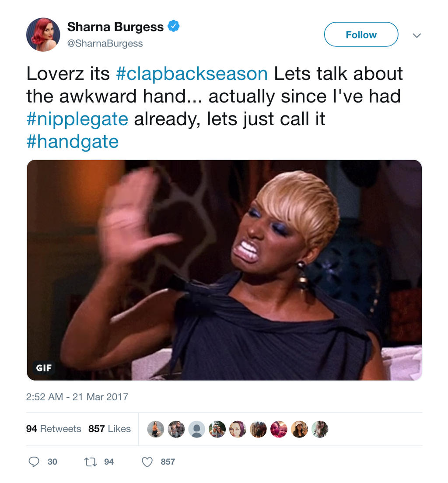This screenshot has width=448, height=483.
Task: Click the reply speech bubble icon
Action: pyautogui.click(x=34, y=462)
